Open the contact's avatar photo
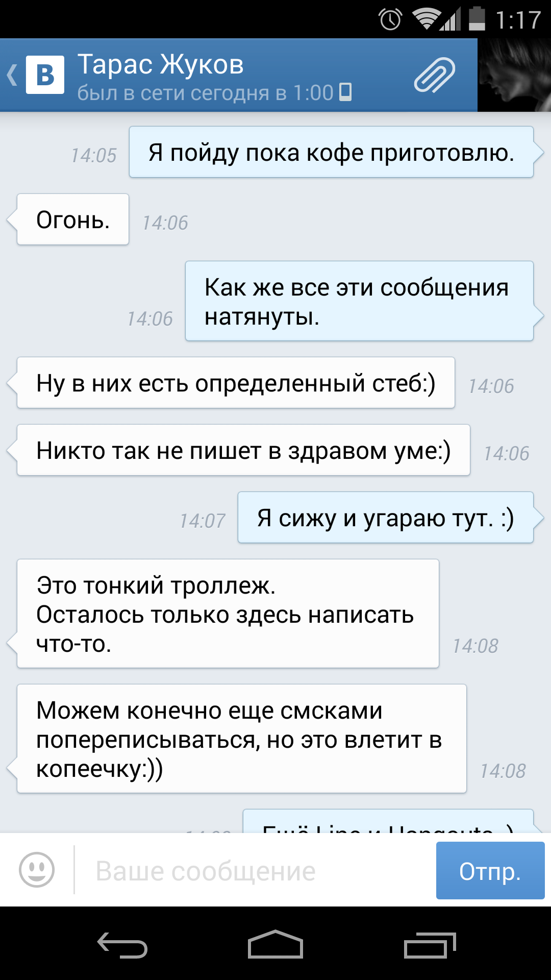Viewport: 551px width, 980px height. click(514, 75)
